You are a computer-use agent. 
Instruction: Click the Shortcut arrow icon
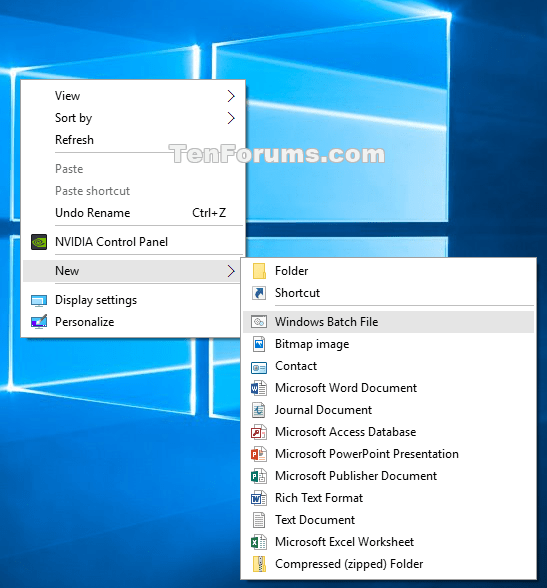259,293
